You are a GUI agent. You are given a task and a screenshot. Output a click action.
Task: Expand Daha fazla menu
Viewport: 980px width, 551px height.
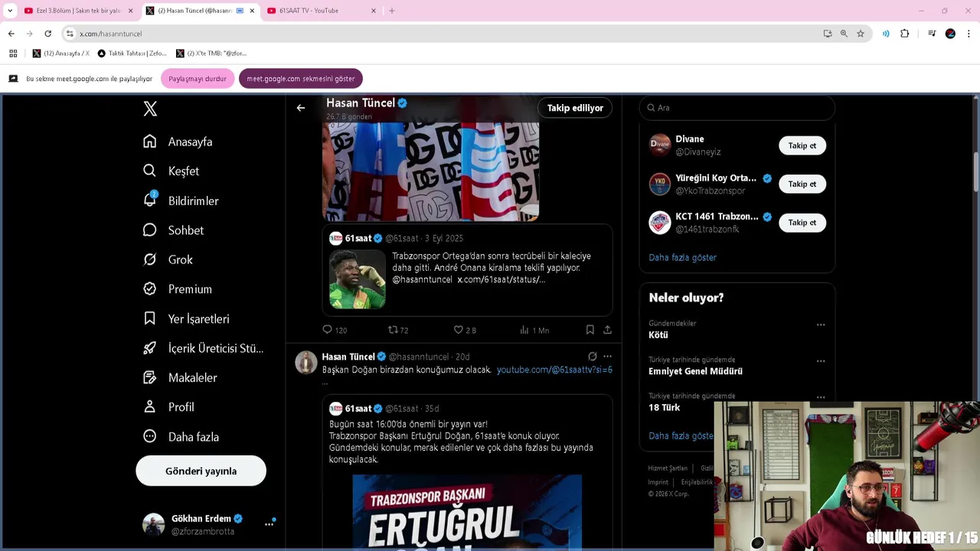(181, 436)
